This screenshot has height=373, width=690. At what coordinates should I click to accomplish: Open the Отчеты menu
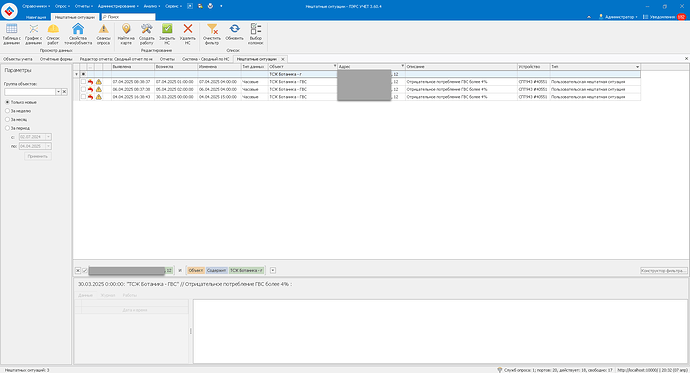tap(84, 6)
